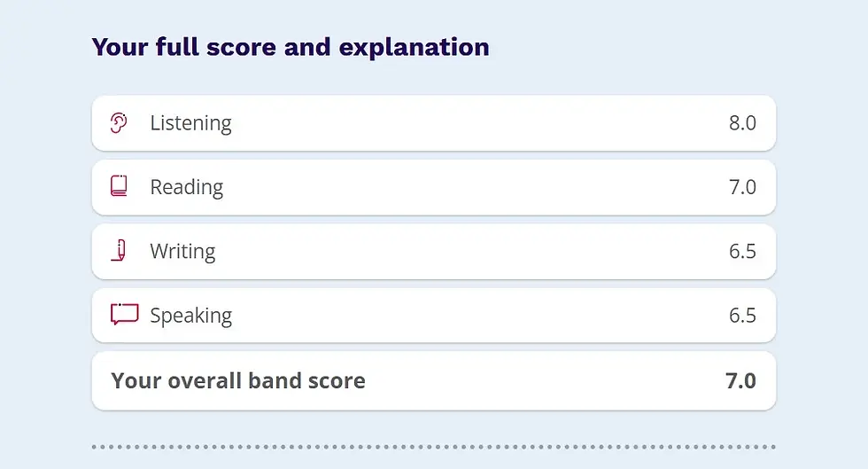Click the Speaking score 6.5
The width and height of the screenshot is (868, 469).
pos(742,316)
